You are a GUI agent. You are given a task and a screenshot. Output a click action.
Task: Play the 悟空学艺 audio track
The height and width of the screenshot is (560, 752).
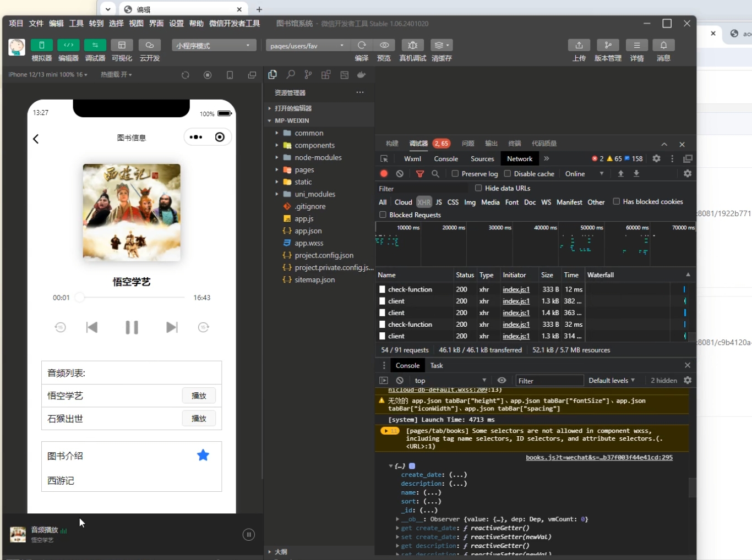199,396
